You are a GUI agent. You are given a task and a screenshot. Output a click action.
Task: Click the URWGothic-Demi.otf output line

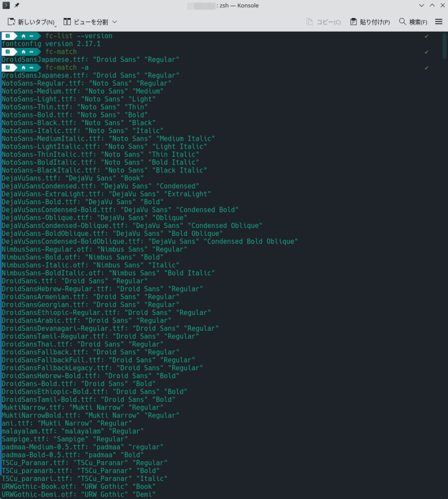coord(78,495)
